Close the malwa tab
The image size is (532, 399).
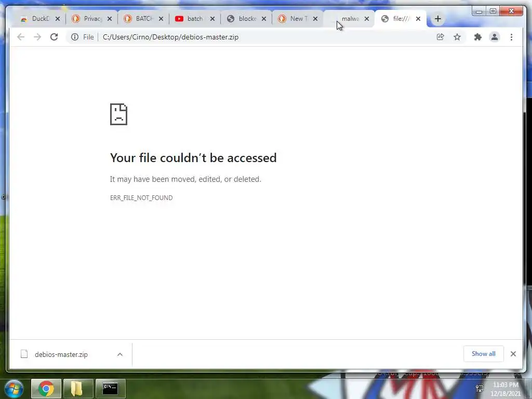[x=367, y=19]
